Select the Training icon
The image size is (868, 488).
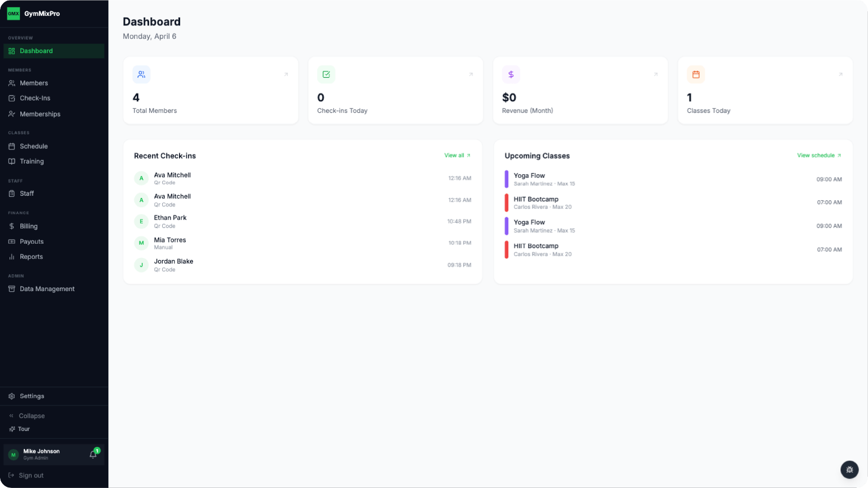pos(12,161)
